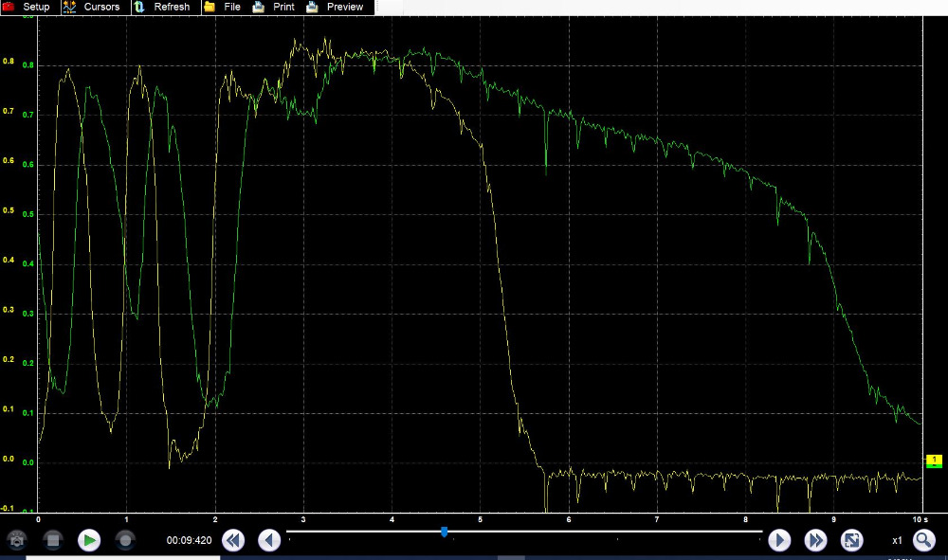This screenshot has height=560, width=948.
Task: Click the Record circle button
Action: [x=124, y=540]
